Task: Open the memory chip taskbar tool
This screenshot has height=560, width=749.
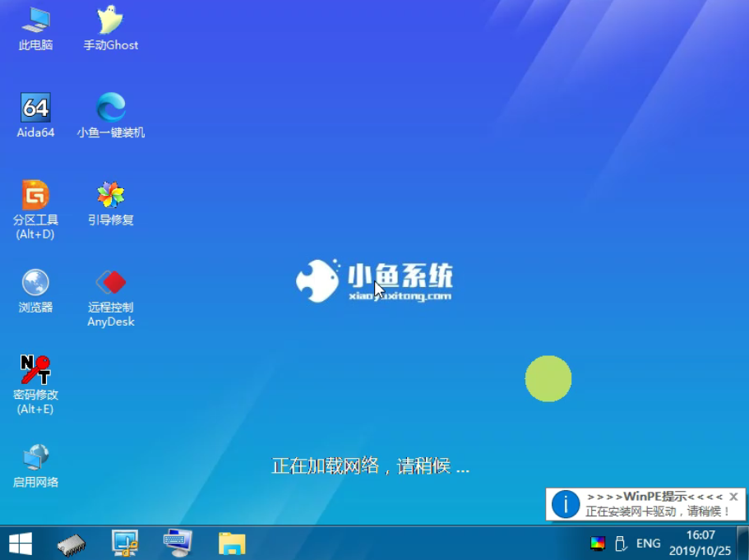Action: point(72,543)
